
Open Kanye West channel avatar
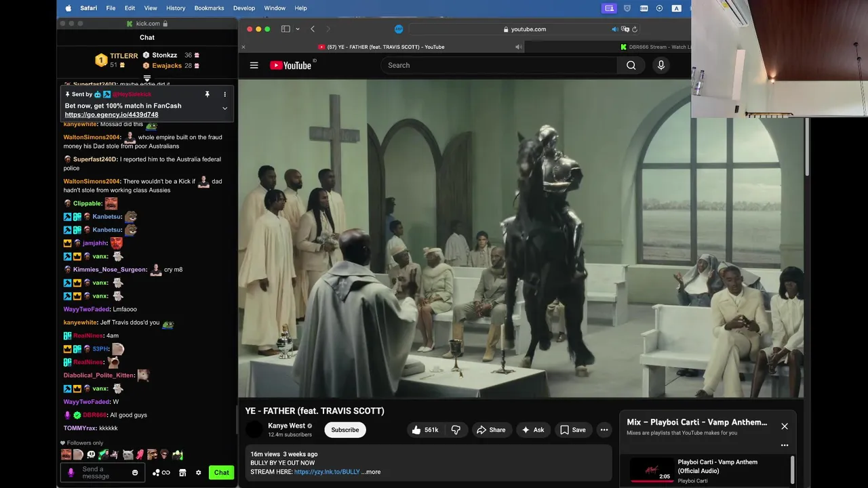(x=254, y=430)
